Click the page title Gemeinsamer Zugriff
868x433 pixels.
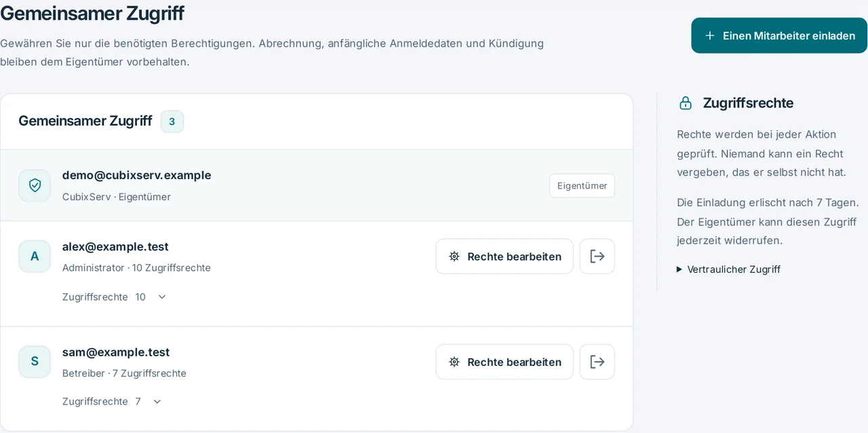coord(92,12)
